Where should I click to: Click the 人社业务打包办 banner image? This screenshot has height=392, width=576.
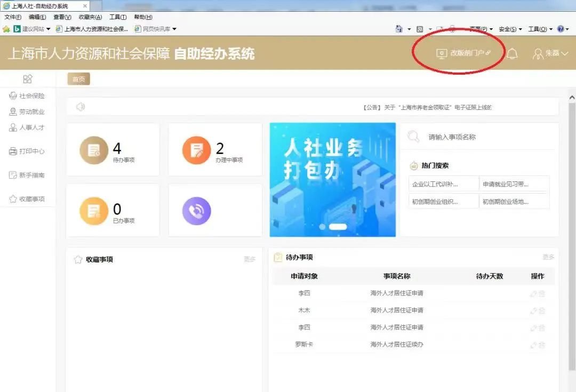point(332,180)
